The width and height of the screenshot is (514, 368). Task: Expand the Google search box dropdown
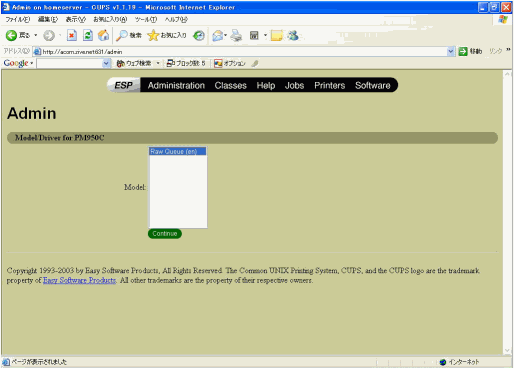point(106,63)
